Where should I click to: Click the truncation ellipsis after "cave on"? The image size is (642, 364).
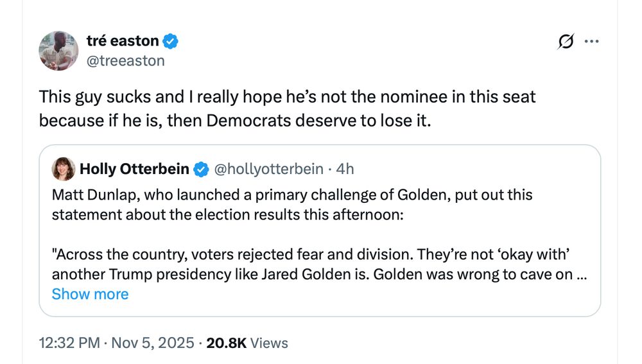pyautogui.click(x=582, y=274)
